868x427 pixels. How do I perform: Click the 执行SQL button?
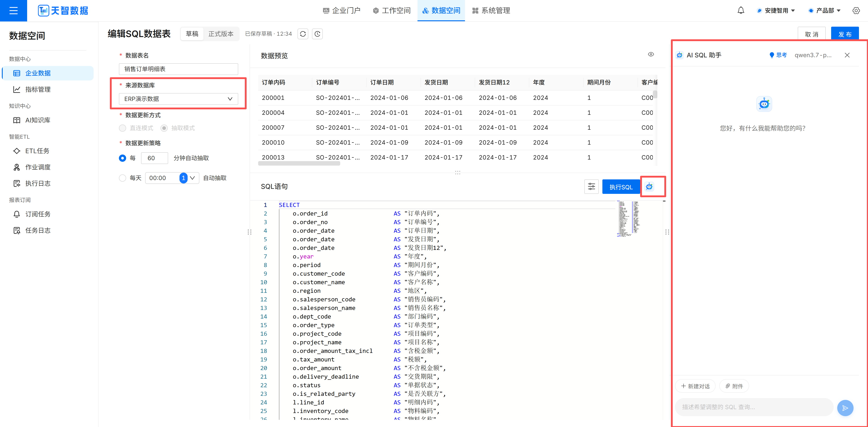(621, 187)
